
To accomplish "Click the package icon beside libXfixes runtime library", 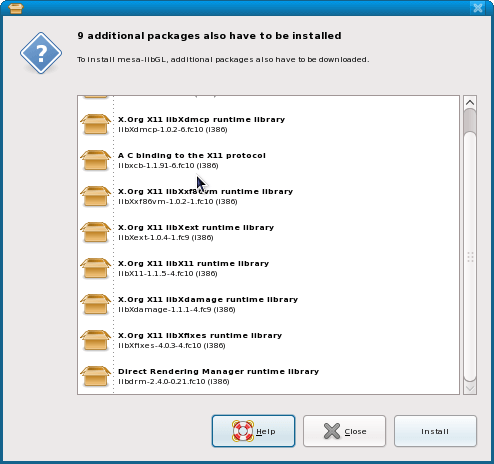I will pos(95,340).
